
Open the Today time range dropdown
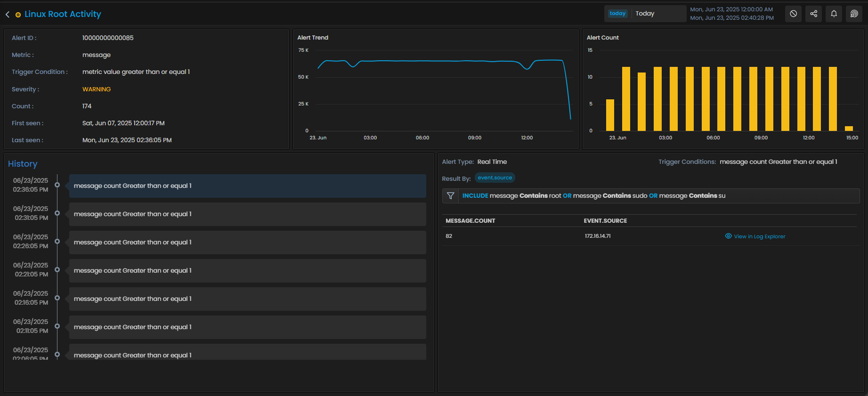click(x=658, y=14)
